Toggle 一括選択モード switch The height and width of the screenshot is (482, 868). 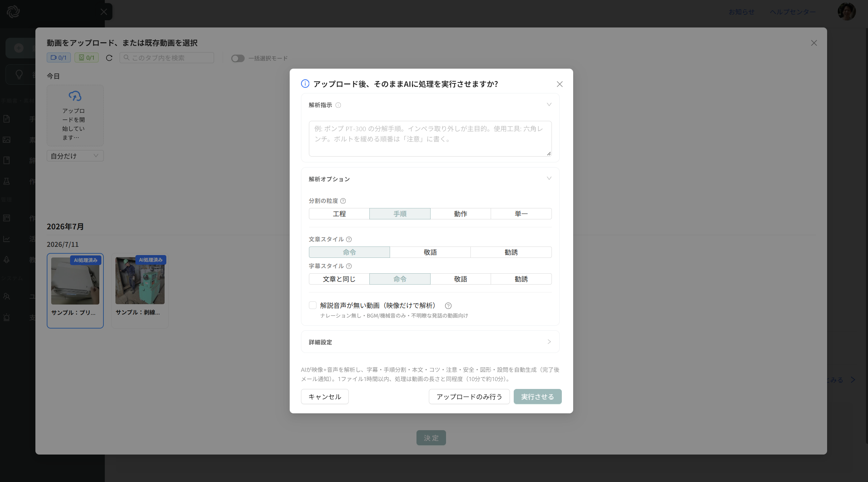click(x=238, y=58)
